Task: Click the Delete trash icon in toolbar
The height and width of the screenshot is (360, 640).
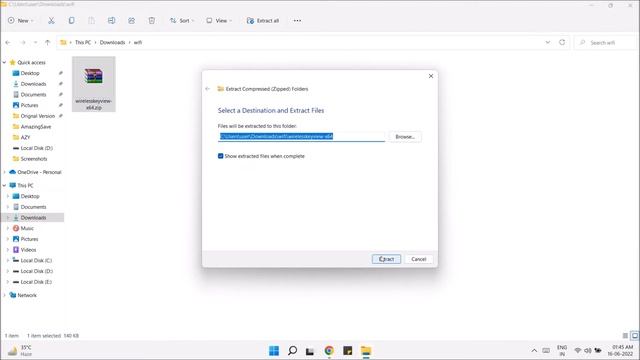Action: (x=151, y=20)
